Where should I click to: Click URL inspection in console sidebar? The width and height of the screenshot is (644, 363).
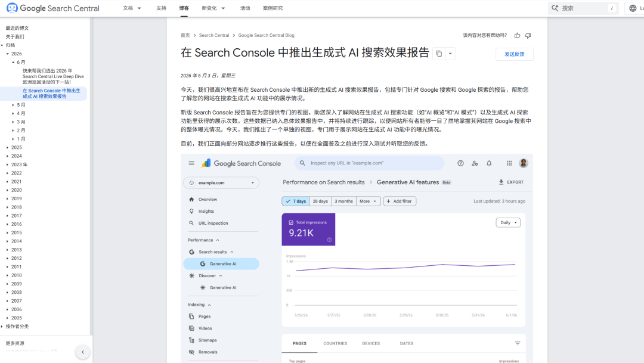click(213, 223)
